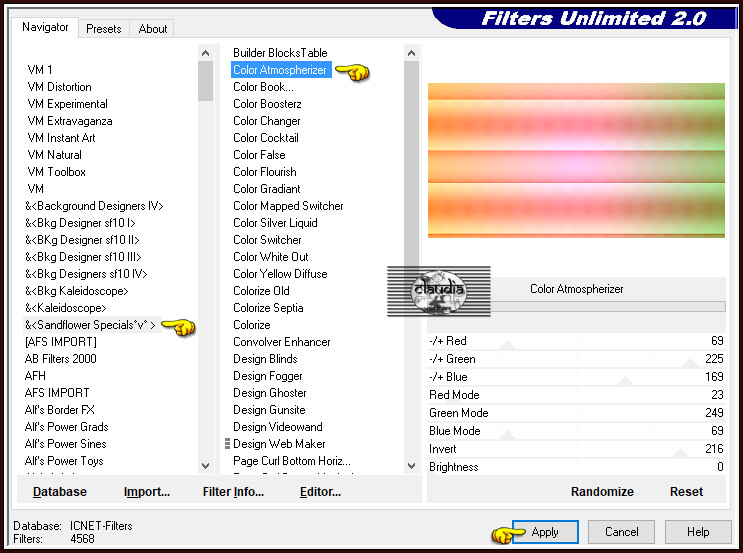
Task: Select Page Curl Bottom Horiz... filter
Action: [x=292, y=461]
